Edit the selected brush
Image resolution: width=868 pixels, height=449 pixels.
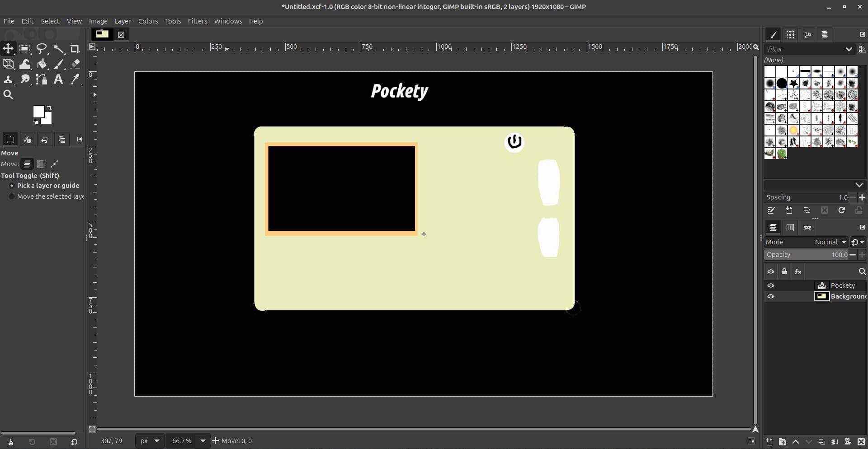(772, 210)
